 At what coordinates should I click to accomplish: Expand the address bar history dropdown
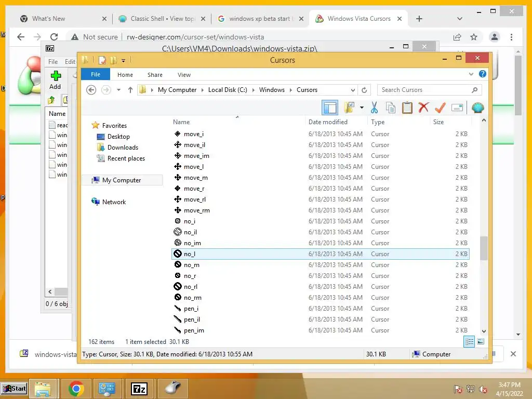tap(353, 90)
